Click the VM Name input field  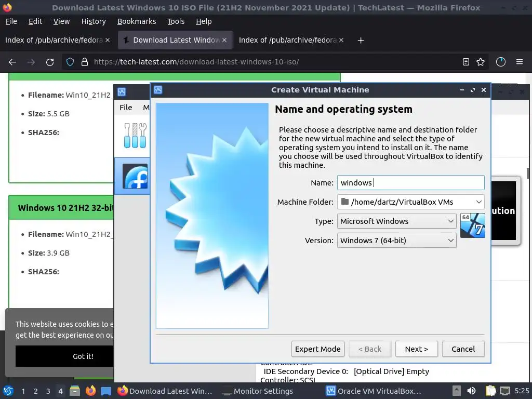point(410,182)
